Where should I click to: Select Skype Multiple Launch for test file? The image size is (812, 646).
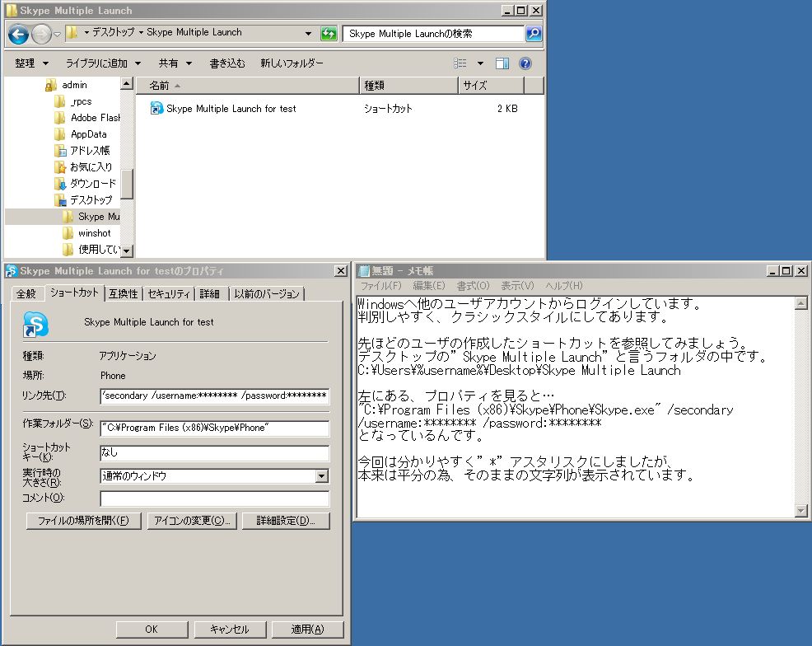pos(231,109)
